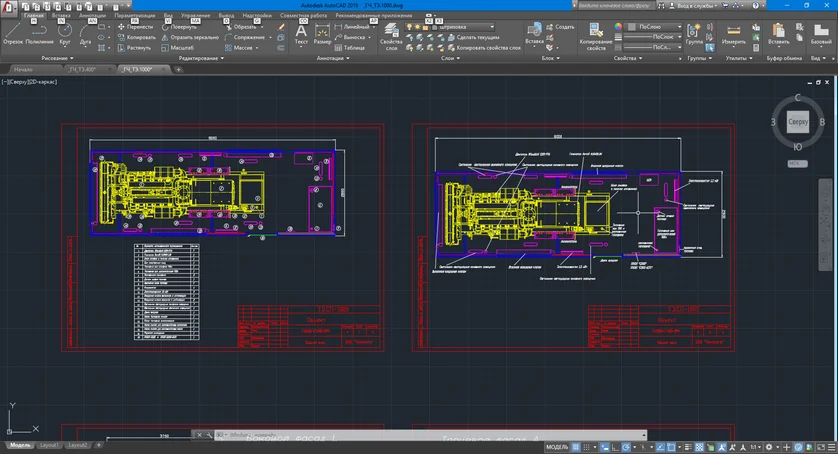Select the Круг circle tool
The image size is (838, 454).
65,33
